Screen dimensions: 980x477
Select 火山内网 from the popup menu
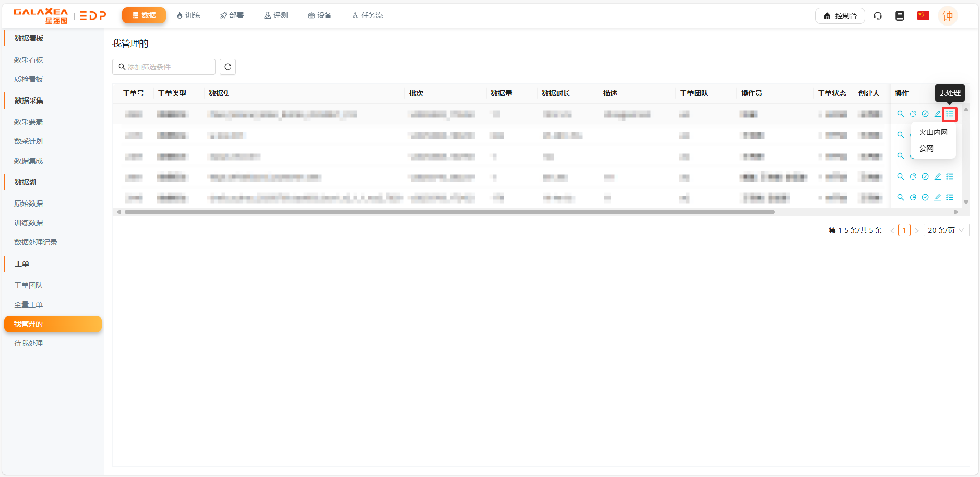pos(933,132)
